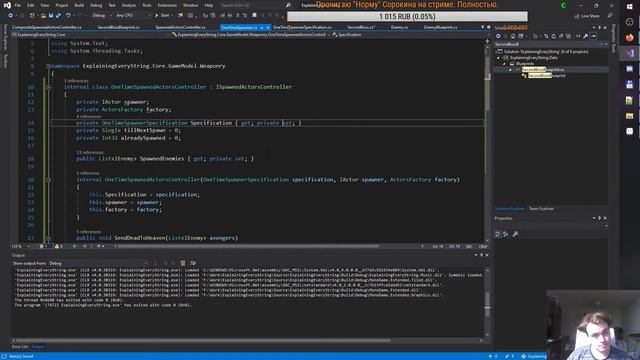The image size is (640, 360).
Task: Switch to OneTimeSpawnerSpecification.cs tab
Action: (302, 27)
